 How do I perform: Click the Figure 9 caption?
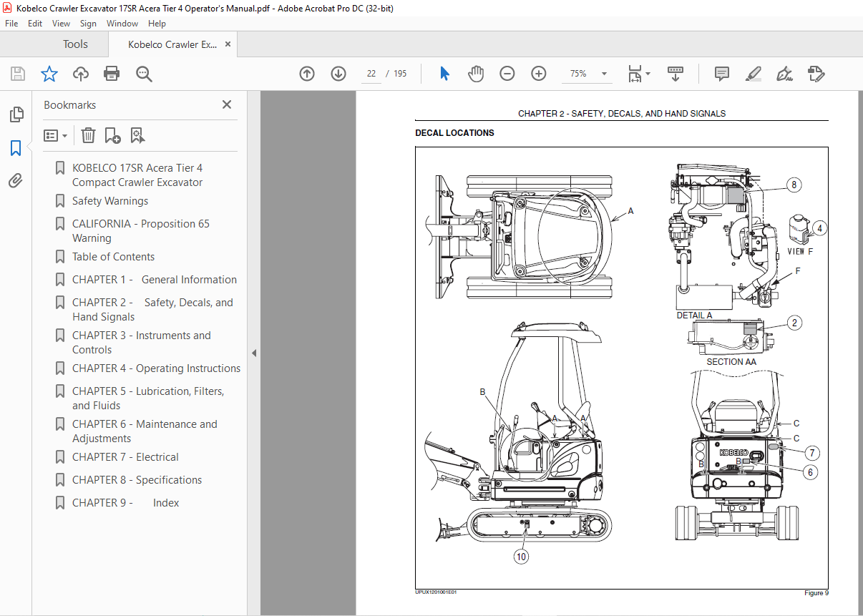pos(816,592)
